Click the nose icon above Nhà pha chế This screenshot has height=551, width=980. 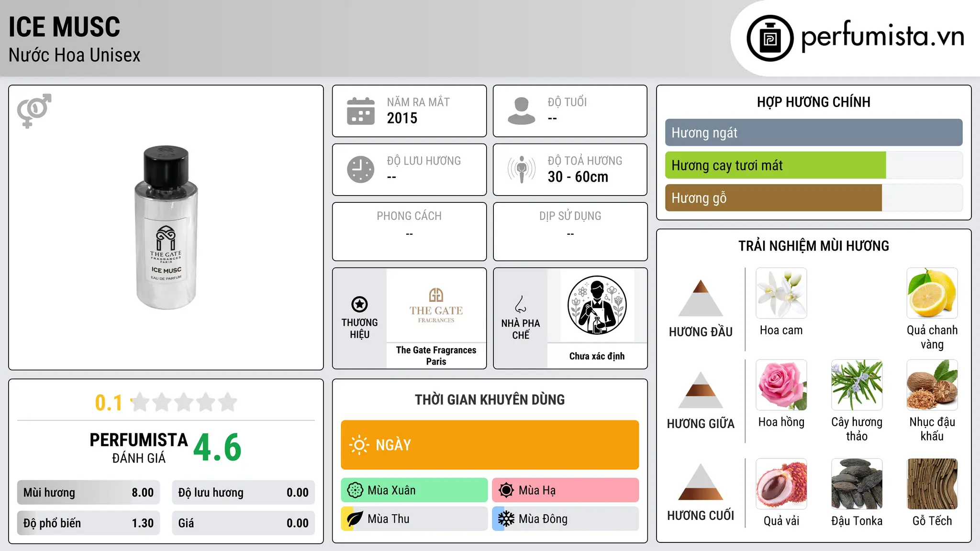[521, 304]
